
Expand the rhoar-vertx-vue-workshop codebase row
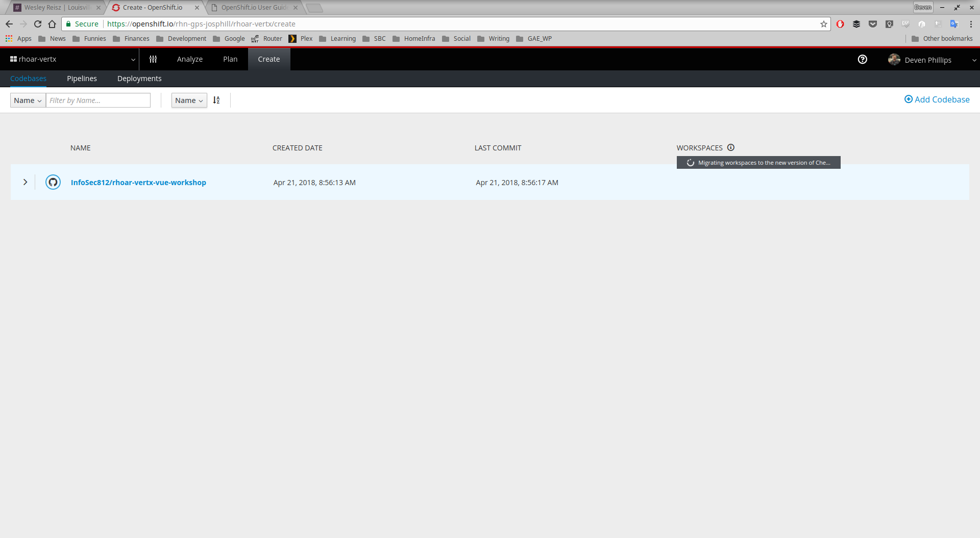coord(25,182)
